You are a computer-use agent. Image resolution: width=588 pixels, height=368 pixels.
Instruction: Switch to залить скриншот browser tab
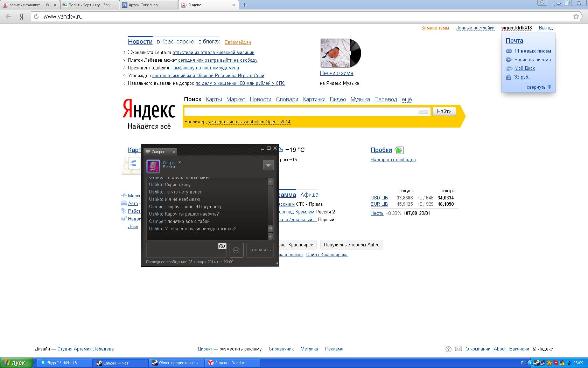[x=30, y=5]
